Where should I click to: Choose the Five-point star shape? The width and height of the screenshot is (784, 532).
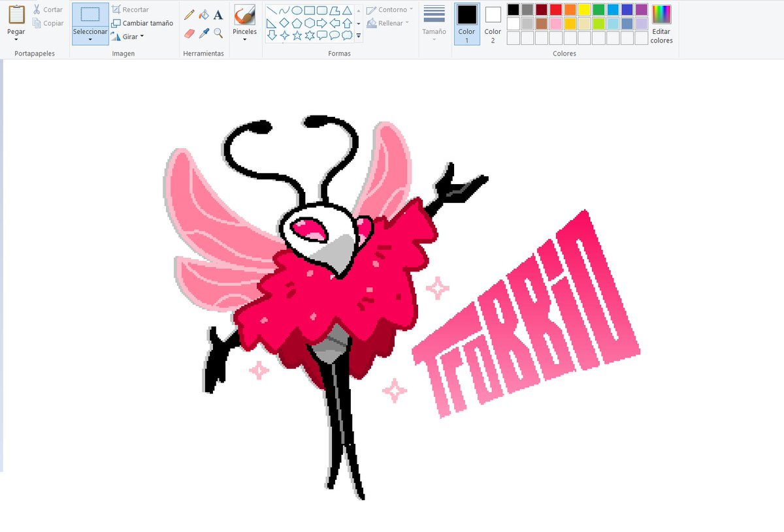pyautogui.click(x=297, y=35)
